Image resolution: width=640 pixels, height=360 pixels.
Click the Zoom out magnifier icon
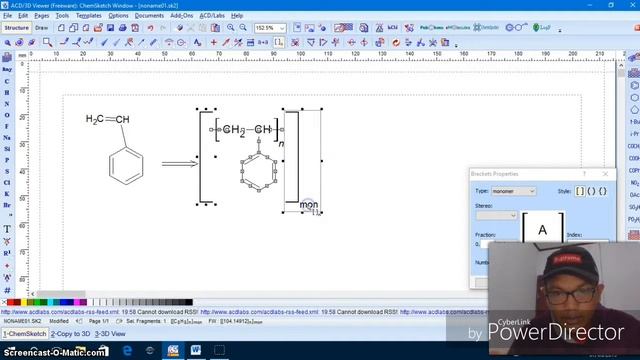pyautogui.click(x=243, y=28)
